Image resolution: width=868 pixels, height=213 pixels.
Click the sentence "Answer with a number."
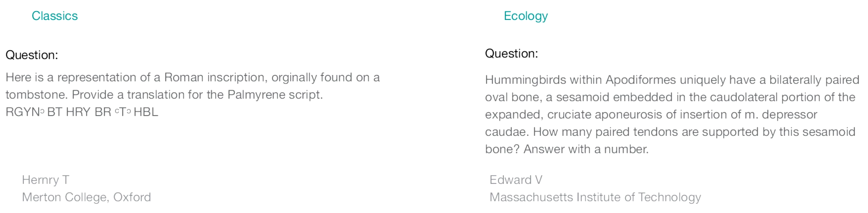[x=586, y=149]
